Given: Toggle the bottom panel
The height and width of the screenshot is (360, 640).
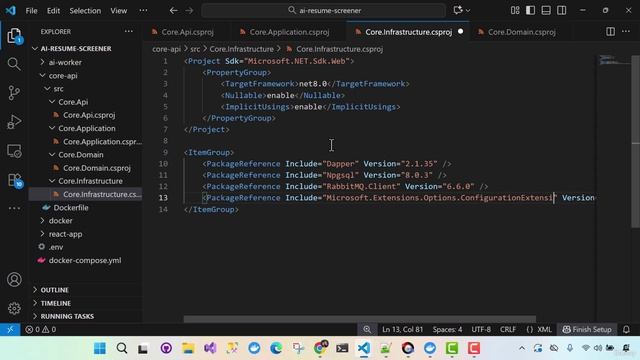Looking at the screenshot, I should click(x=546, y=10).
